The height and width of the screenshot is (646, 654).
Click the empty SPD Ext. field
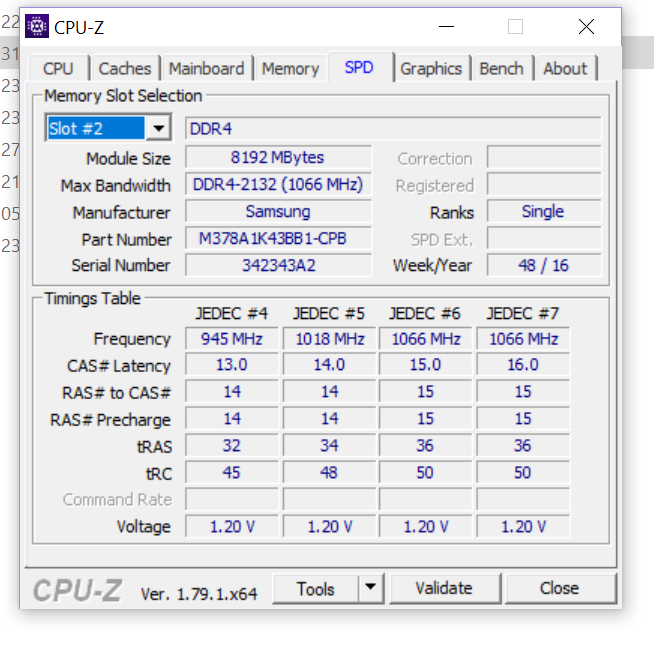[x=544, y=239]
